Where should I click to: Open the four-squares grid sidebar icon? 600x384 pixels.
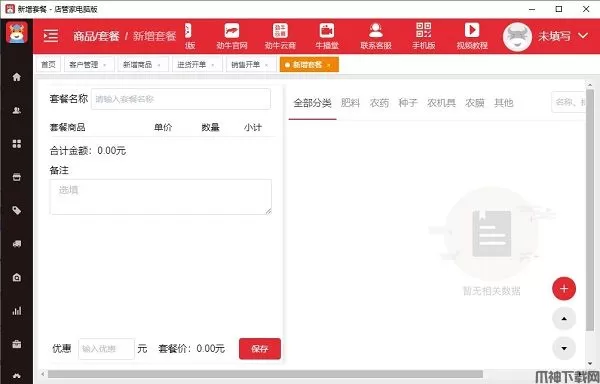point(16,143)
